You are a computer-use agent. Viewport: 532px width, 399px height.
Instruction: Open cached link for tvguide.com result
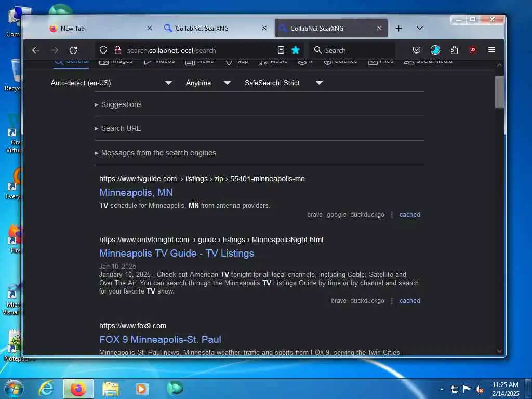point(410,215)
